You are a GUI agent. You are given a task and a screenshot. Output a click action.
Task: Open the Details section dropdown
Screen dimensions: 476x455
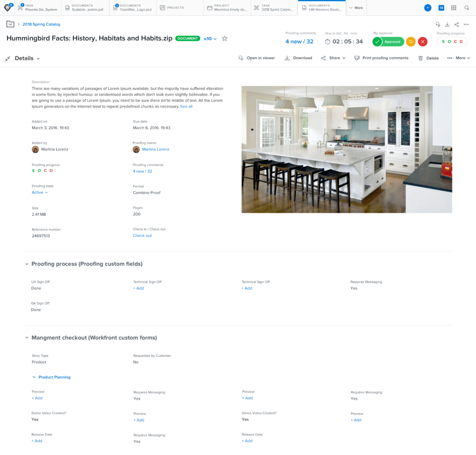click(x=27, y=58)
